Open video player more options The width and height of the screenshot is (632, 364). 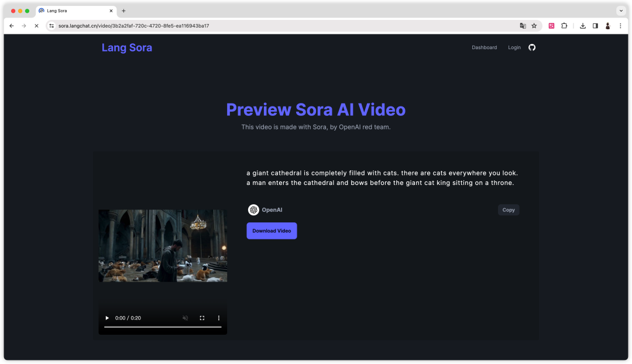pos(219,318)
